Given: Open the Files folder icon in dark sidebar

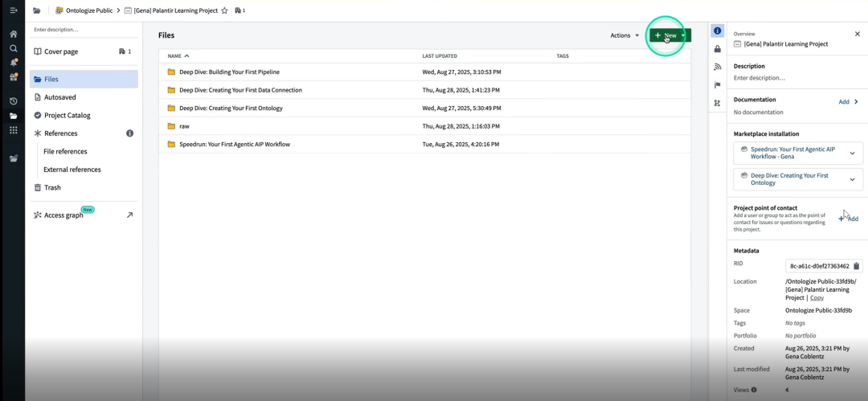Looking at the screenshot, I should click(x=14, y=116).
